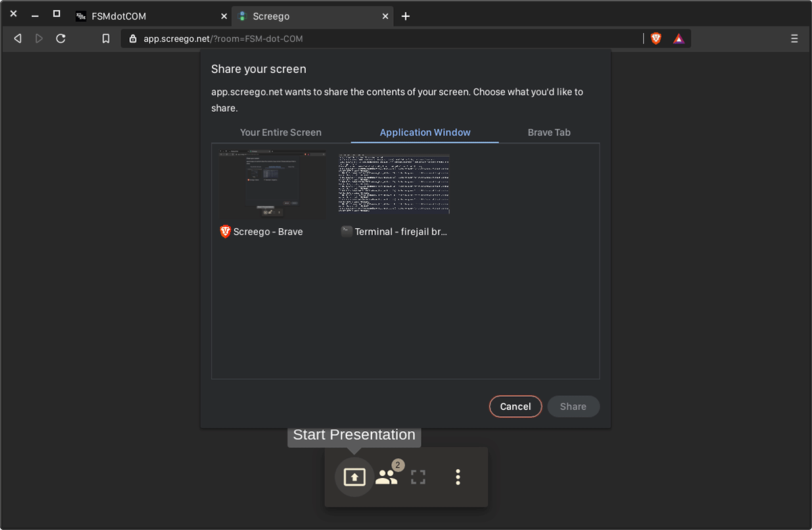This screenshot has width=812, height=530.
Task: Go back to the previous page
Action: pos(18,39)
